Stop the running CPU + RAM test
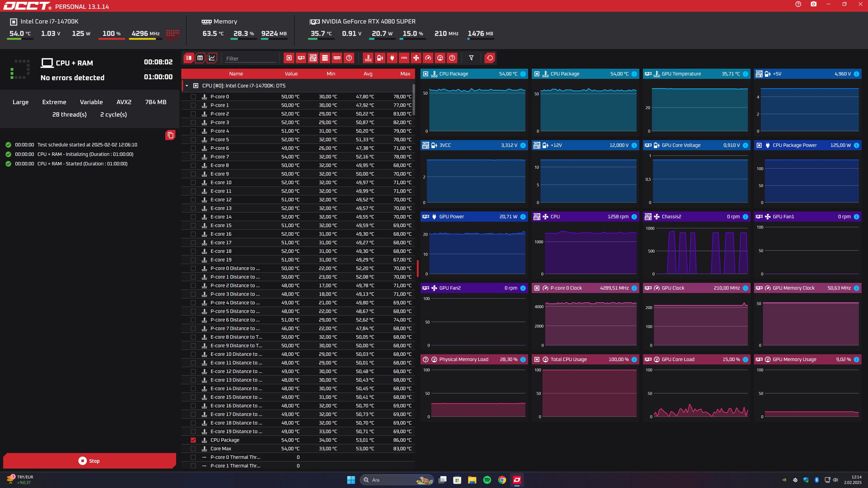The image size is (868, 488). [x=89, y=461]
